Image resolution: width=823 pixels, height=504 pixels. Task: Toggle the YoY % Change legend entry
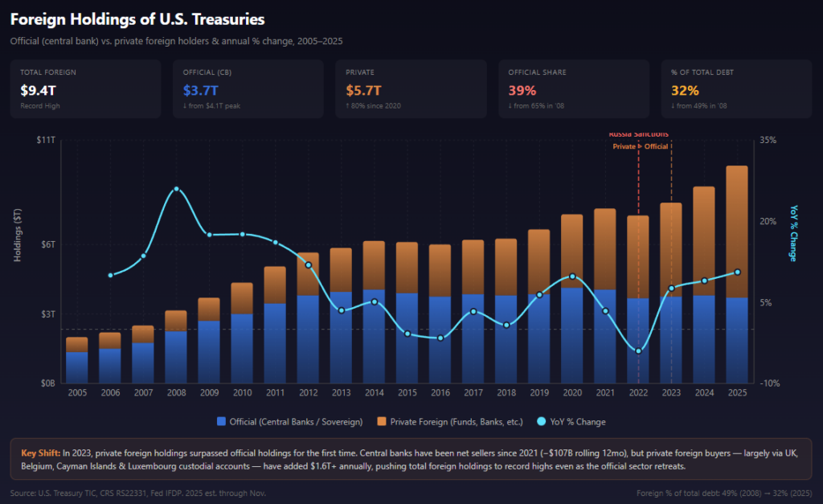(571, 421)
